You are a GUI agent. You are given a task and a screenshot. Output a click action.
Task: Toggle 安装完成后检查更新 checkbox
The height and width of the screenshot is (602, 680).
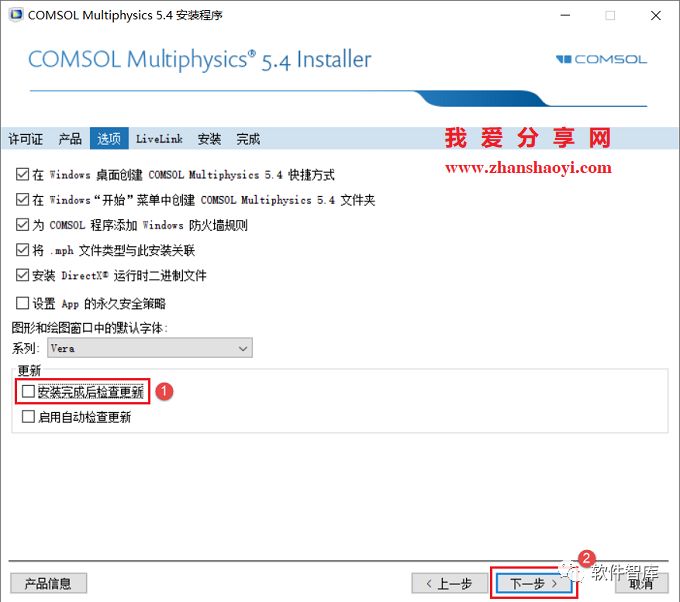[28, 391]
